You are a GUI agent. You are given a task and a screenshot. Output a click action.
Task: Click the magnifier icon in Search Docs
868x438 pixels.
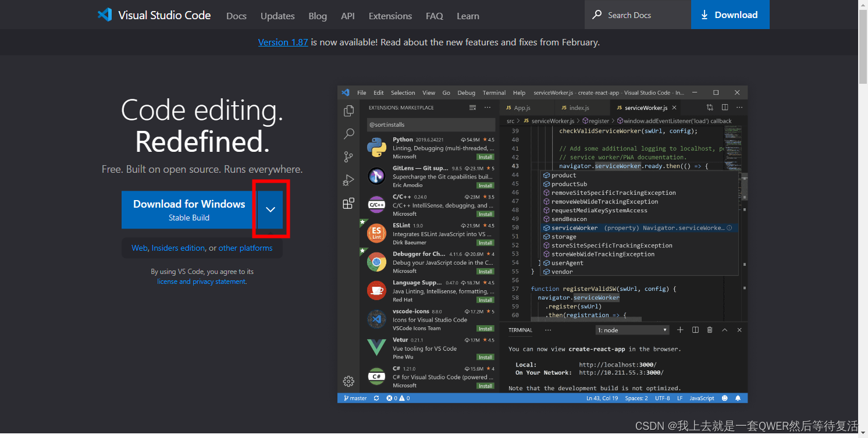pyautogui.click(x=597, y=15)
